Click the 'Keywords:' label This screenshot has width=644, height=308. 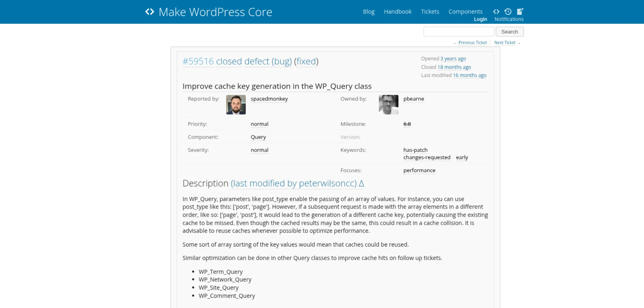(x=353, y=150)
